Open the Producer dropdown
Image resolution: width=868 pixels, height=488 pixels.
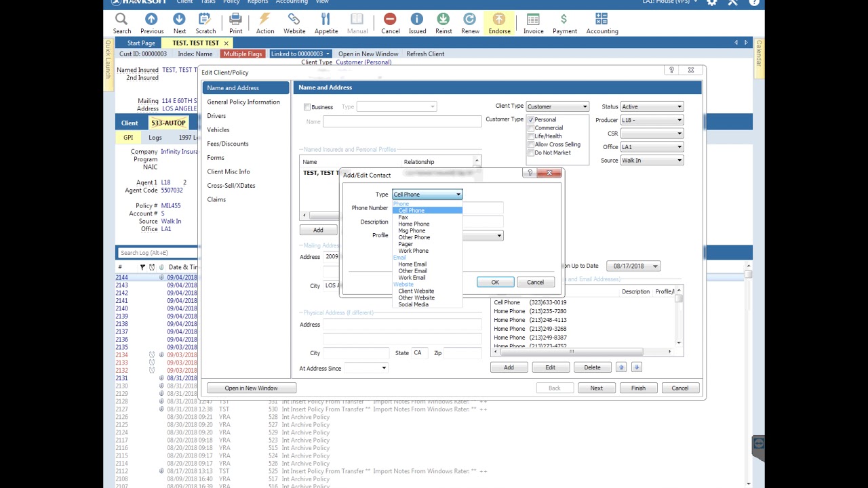(x=679, y=120)
